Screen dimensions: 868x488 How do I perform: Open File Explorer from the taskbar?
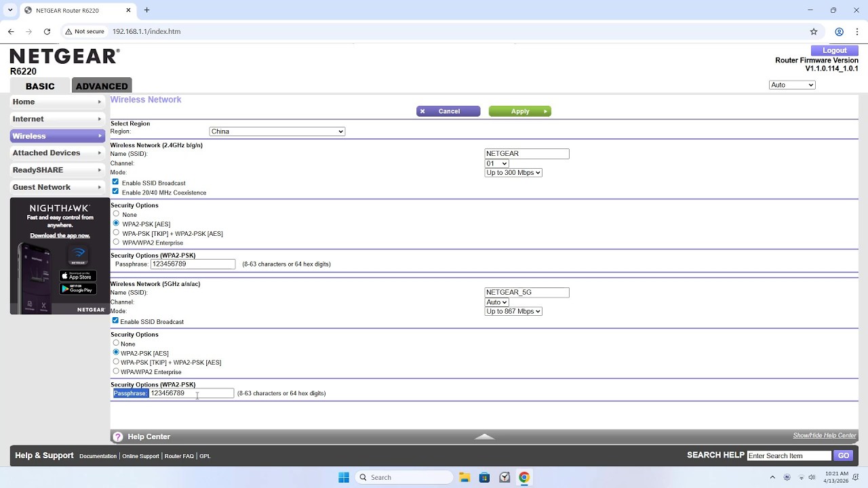(x=465, y=477)
